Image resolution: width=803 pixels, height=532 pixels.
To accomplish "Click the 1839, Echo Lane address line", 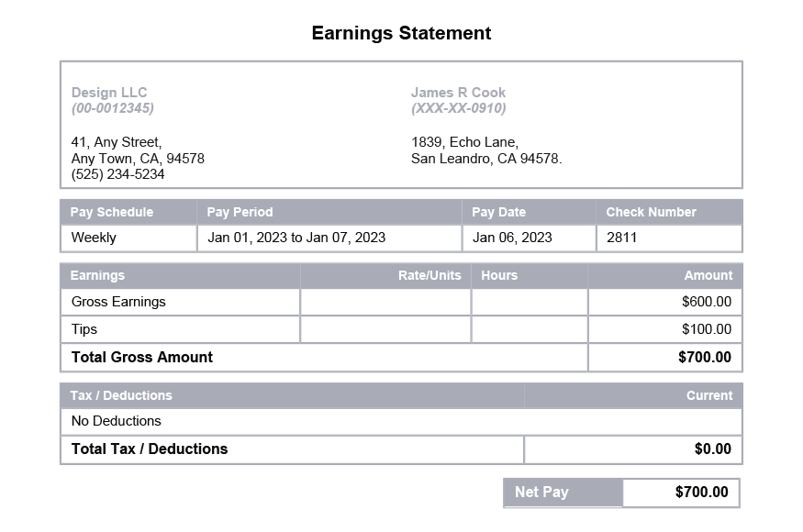I will (464, 142).
